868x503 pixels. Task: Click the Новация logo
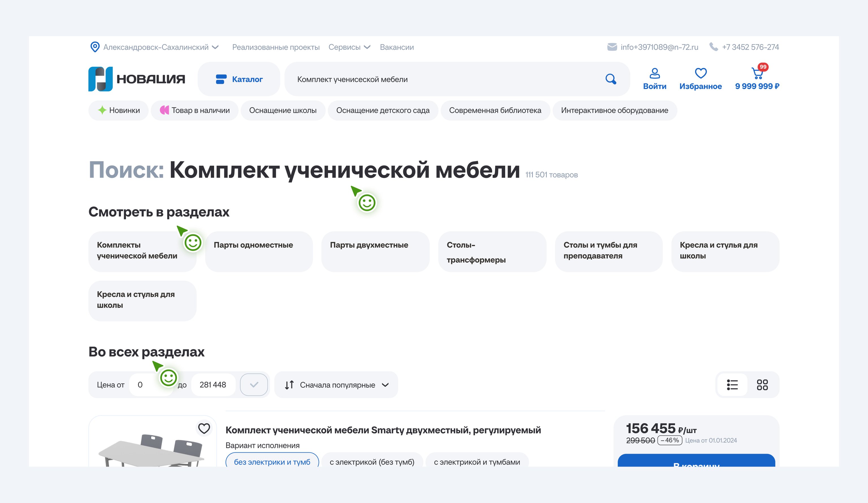point(136,79)
